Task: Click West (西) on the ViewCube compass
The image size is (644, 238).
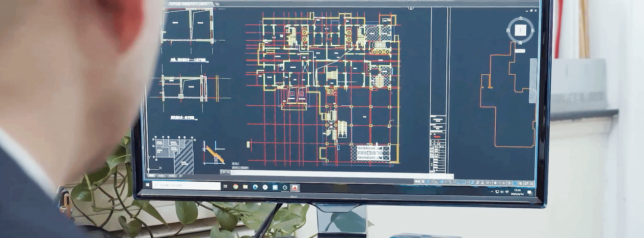Action: pyautogui.click(x=508, y=31)
